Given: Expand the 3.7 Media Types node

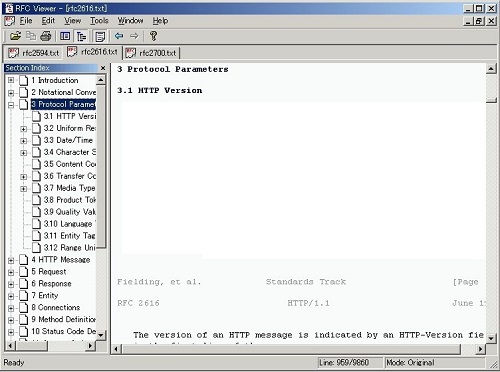Looking at the screenshot, I should pos(24,189).
